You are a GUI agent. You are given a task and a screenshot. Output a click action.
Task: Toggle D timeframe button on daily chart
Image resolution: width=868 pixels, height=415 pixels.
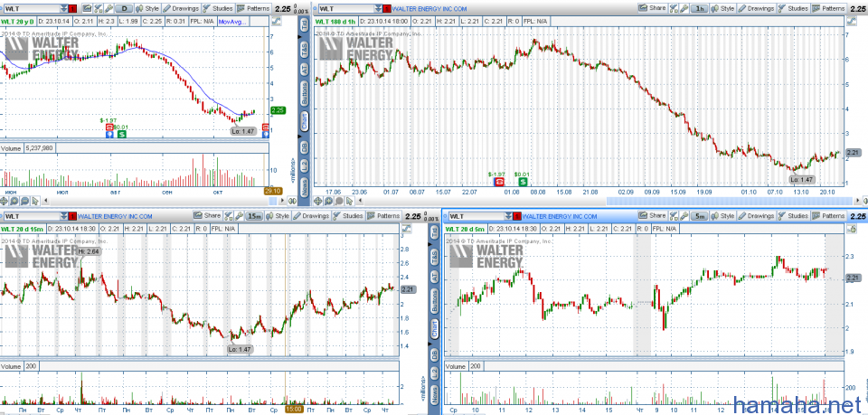pos(125,8)
